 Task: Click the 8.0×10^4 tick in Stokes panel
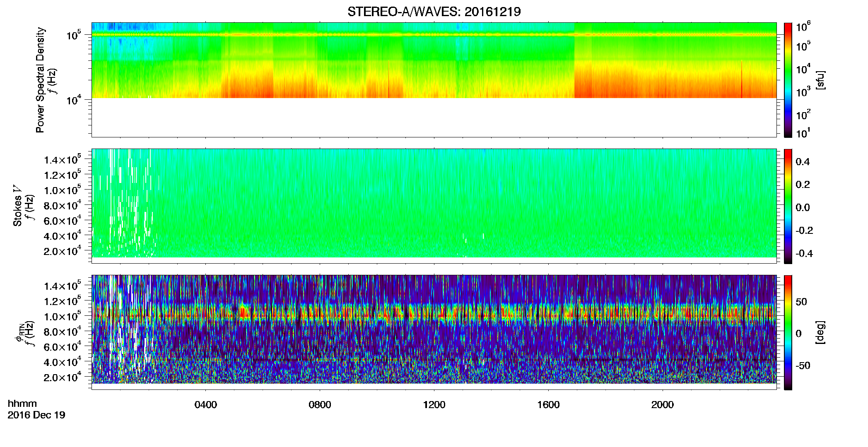pos(62,205)
